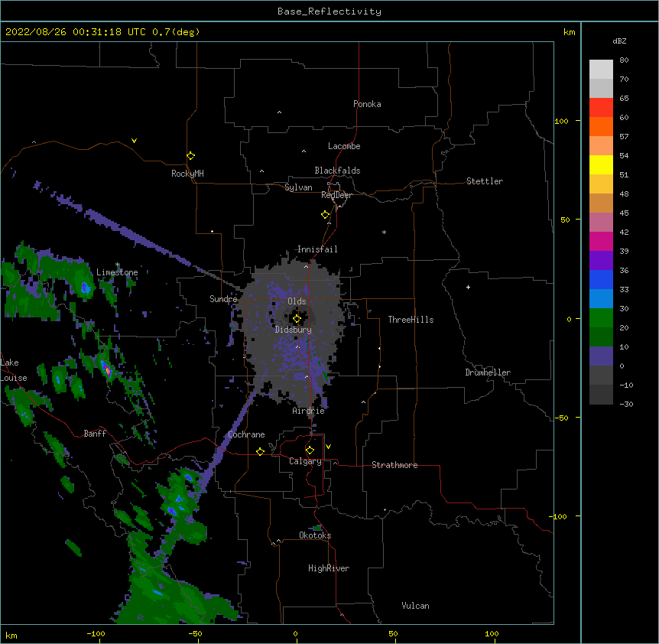Click the Sylvan label
The width and height of the screenshot is (659, 644).
coord(298,187)
